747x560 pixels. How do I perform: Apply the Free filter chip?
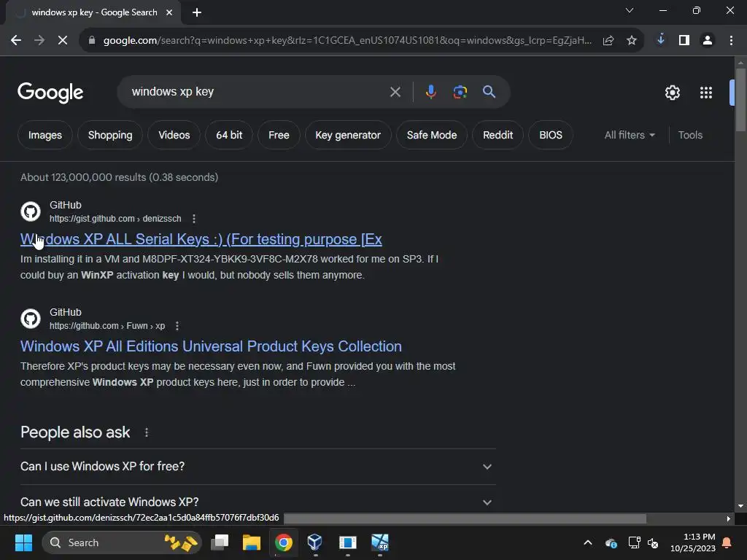point(279,135)
